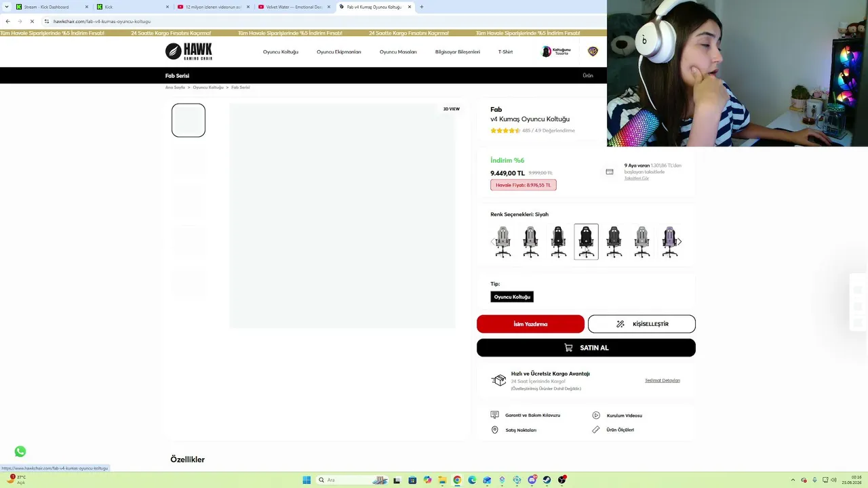The image size is (868, 488).
Task: Click the 485 / 4.9 Değerlendirme rating
Action: pyautogui.click(x=549, y=130)
